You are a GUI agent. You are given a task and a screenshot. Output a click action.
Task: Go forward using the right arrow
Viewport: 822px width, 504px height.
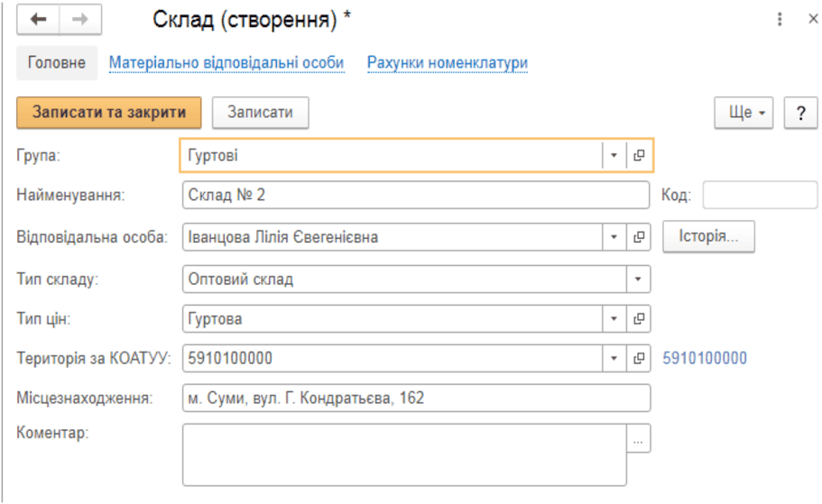[x=80, y=20]
